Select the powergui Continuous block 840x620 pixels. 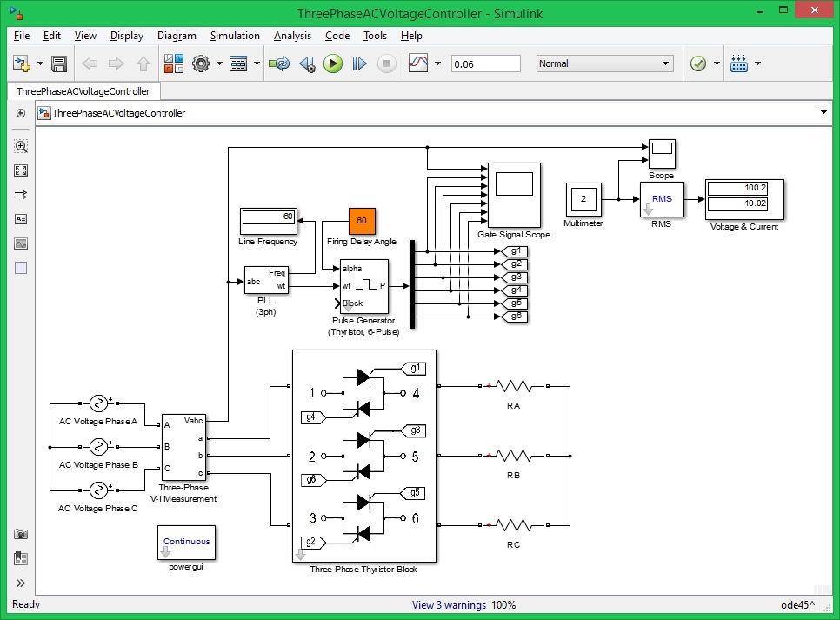point(186,543)
